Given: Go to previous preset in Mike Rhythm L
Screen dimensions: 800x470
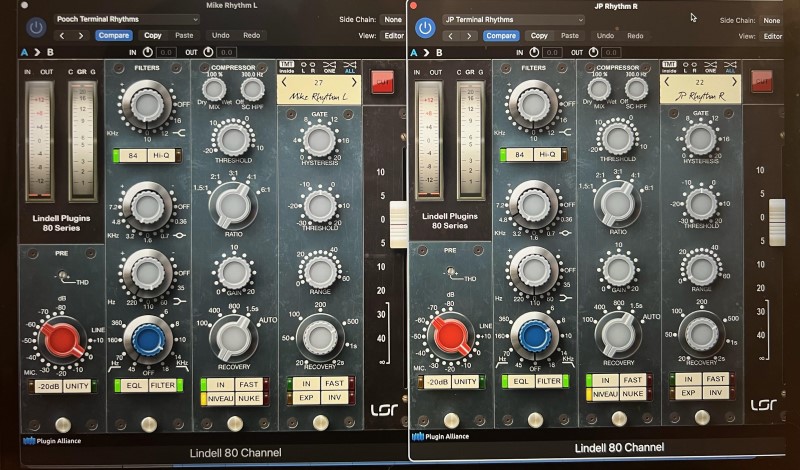Looking at the screenshot, I should pyautogui.click(x=62, y=36).
